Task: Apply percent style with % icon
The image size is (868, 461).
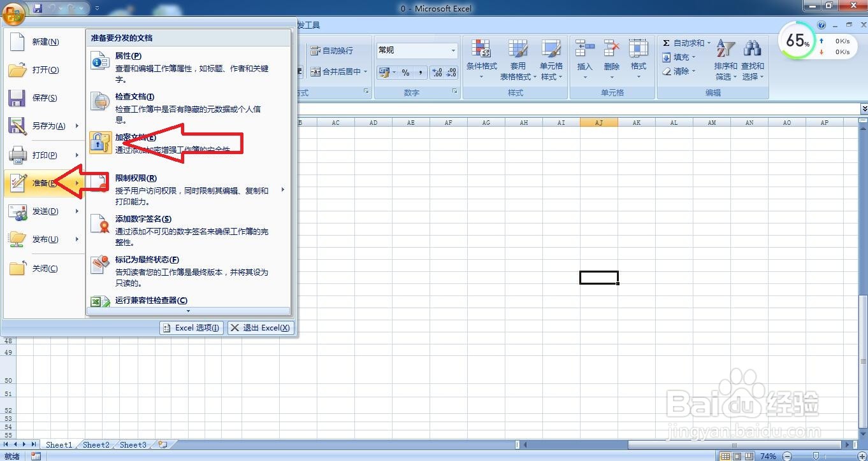Action: pos(405,73)
